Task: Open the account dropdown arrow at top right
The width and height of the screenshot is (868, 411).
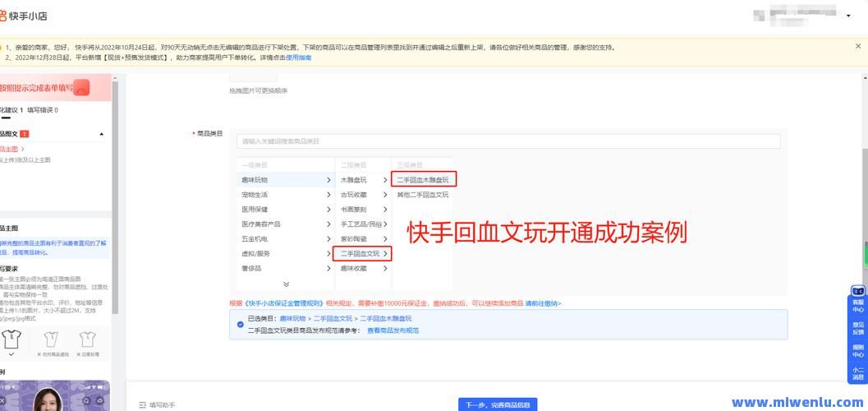Action: click(x=848, y=16)
